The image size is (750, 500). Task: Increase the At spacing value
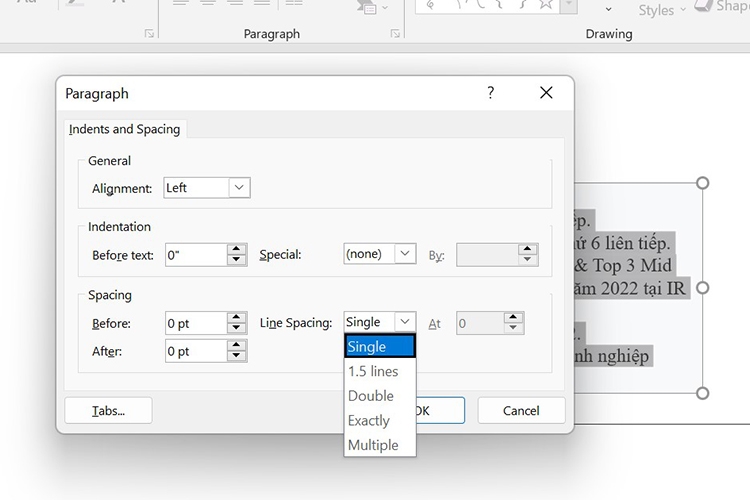click(x=513, y=318)
